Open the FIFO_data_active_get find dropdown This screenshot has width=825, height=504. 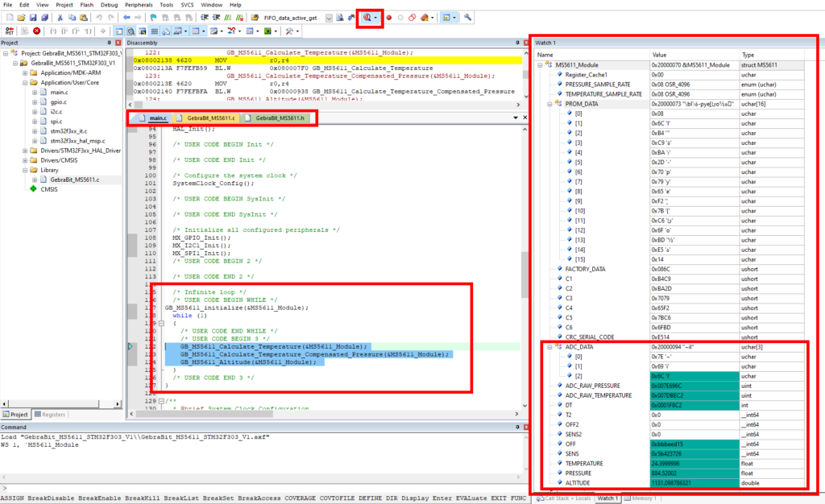coord(329,18)
